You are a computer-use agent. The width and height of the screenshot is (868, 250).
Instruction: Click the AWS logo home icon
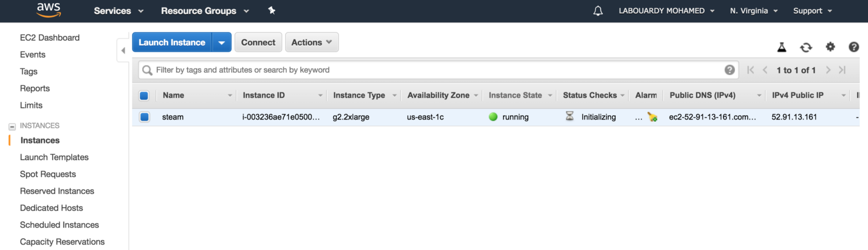[48, 10]
